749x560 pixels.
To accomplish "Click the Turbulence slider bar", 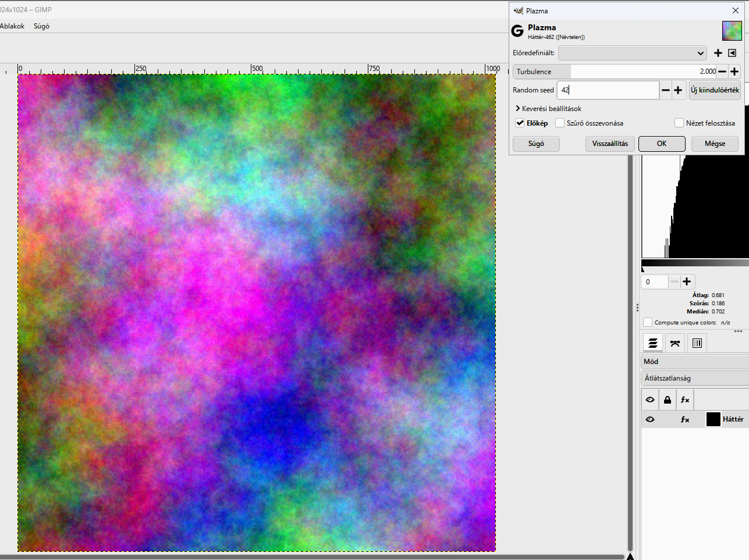I will coord(615,72).
